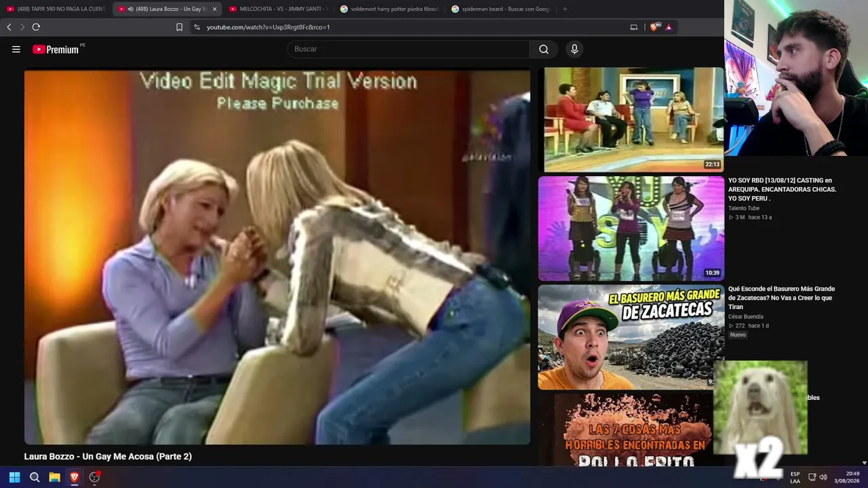Mute the Laura Bozzo tab audio icon
Screen dimensions: 868x488
(x=130, y=9)
